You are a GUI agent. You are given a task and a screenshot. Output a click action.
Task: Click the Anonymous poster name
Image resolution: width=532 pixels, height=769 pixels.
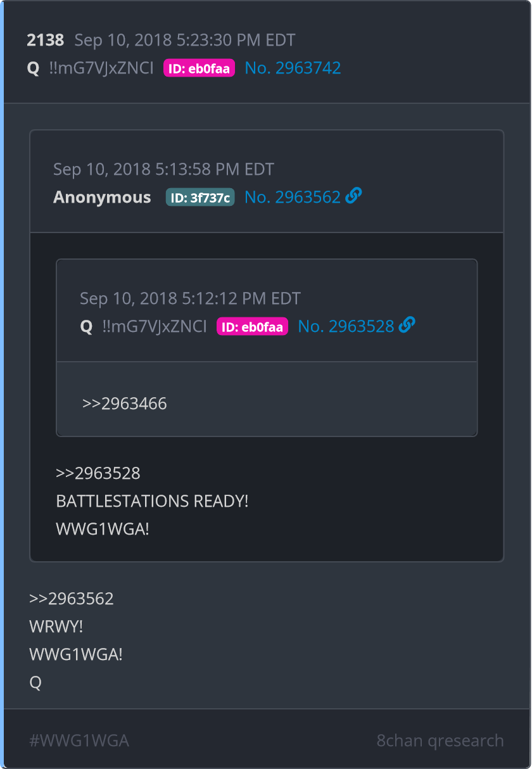[x=102, y=197]
